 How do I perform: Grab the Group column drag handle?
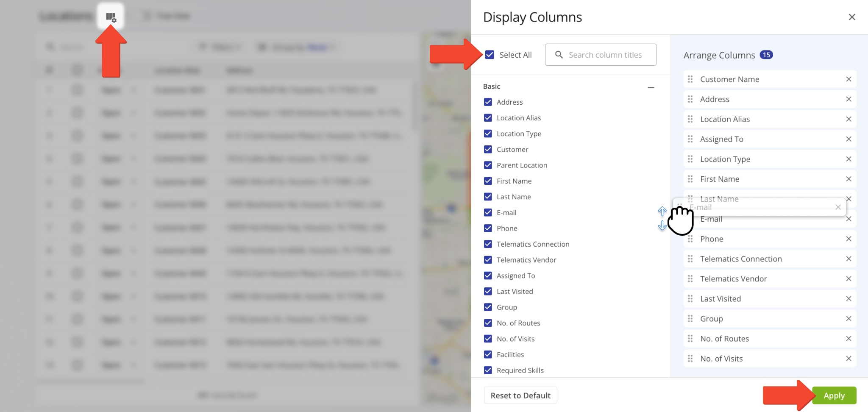[x=690, y=319]
